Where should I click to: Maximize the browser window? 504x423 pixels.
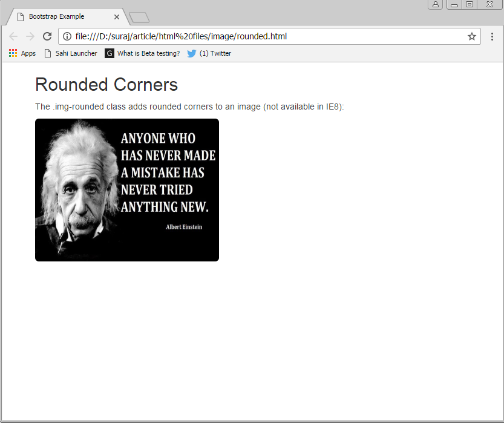(x=470, y=4)
